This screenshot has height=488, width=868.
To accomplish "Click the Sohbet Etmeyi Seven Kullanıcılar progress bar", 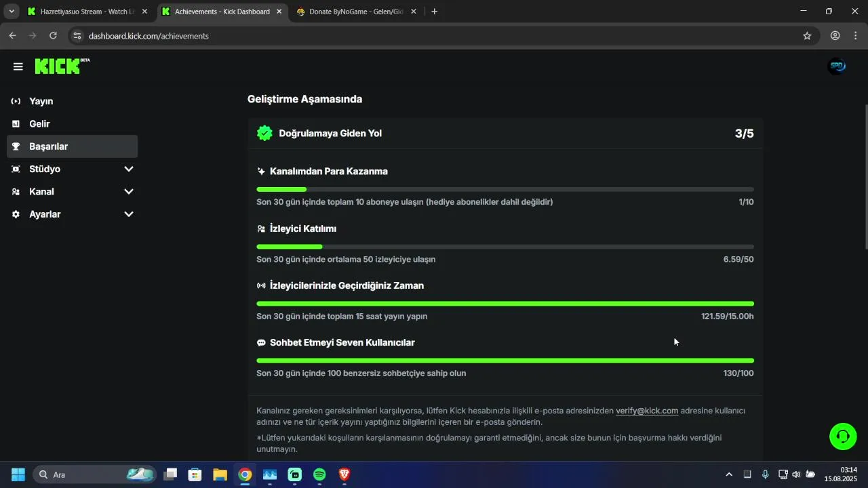I will (x=505, y=361).
